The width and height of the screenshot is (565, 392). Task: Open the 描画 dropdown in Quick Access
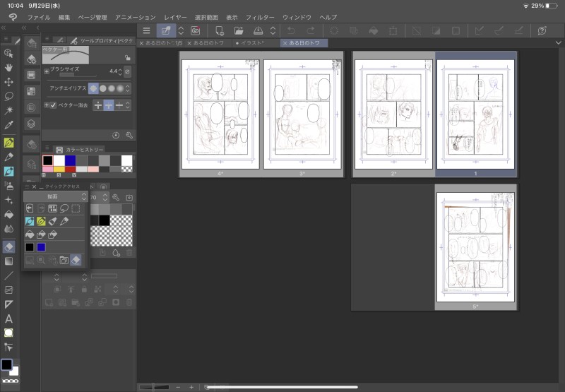[x=54, y=197]
